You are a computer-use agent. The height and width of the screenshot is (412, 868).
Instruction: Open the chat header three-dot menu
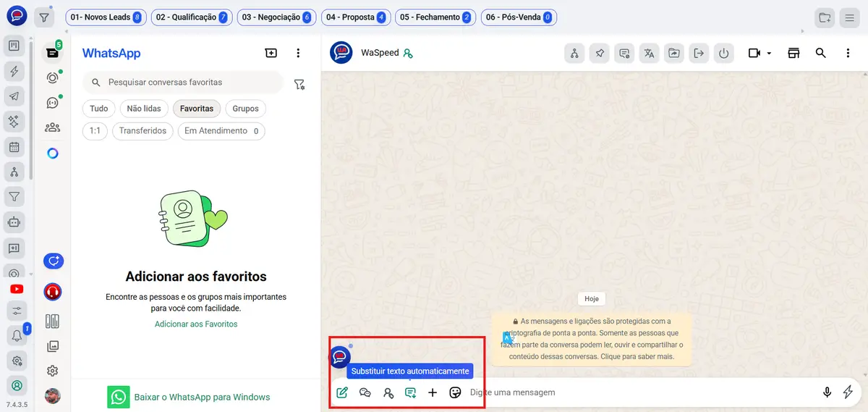(848, 53)
